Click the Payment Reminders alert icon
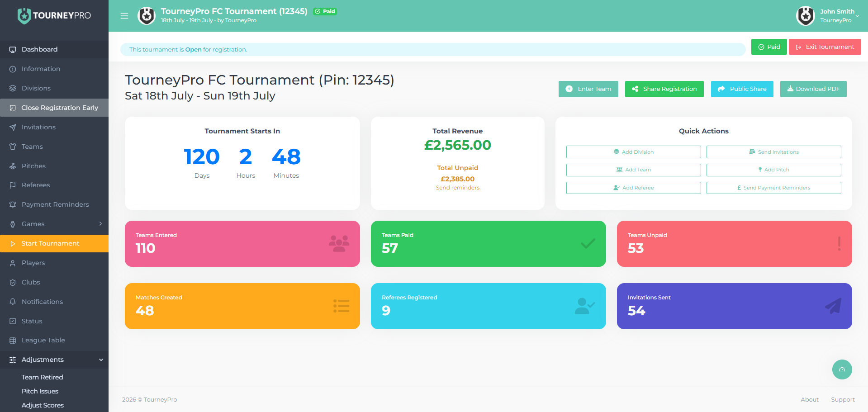Screen dimensions: 868x412 tap(12, 204)
